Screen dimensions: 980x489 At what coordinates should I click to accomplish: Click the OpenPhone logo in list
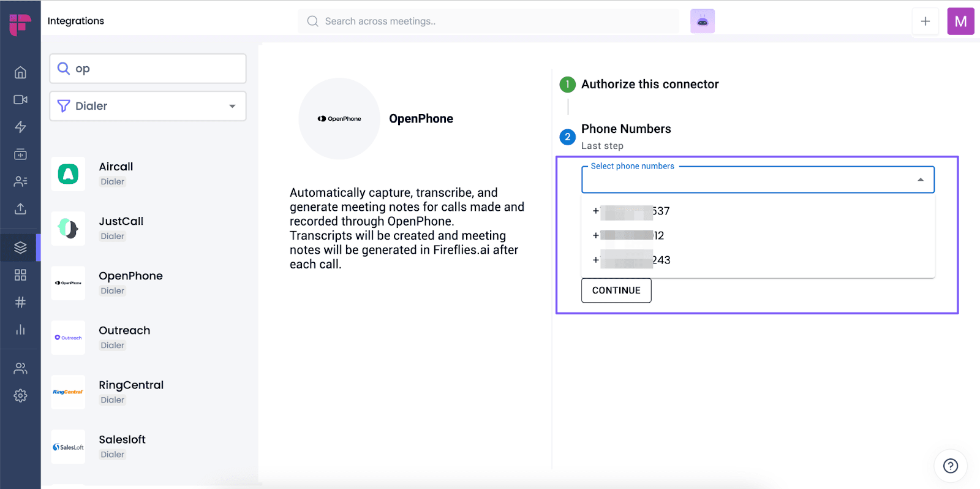pyautogui.click(x=68, y=283)
